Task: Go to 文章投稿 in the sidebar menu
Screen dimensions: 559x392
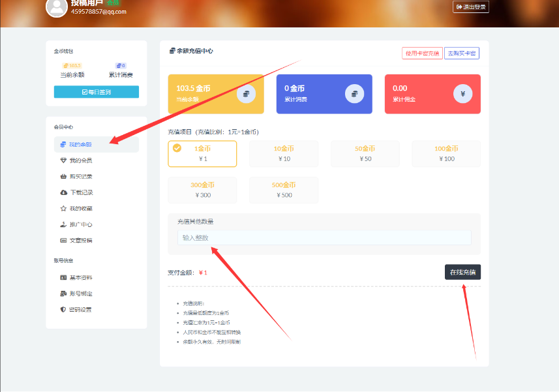Action: tap(80, 240)
